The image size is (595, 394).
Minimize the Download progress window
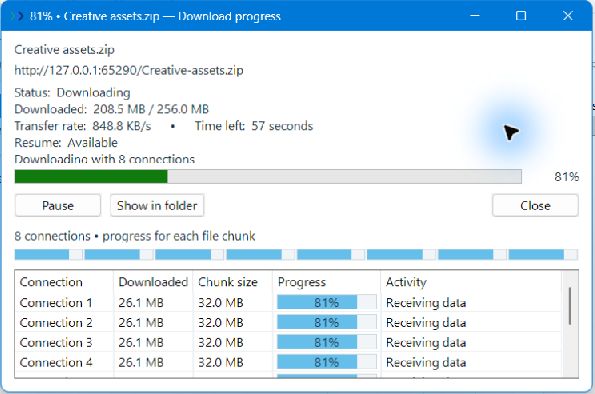point(475,16)
